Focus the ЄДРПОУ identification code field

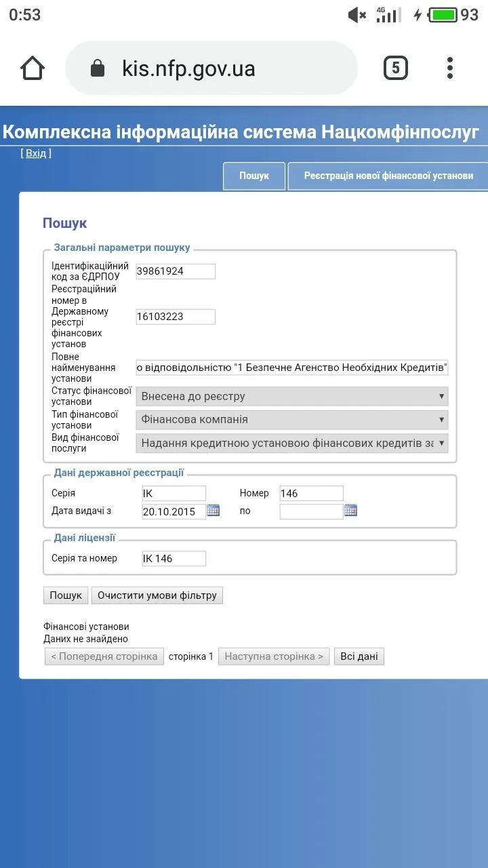tap(176, 271)
